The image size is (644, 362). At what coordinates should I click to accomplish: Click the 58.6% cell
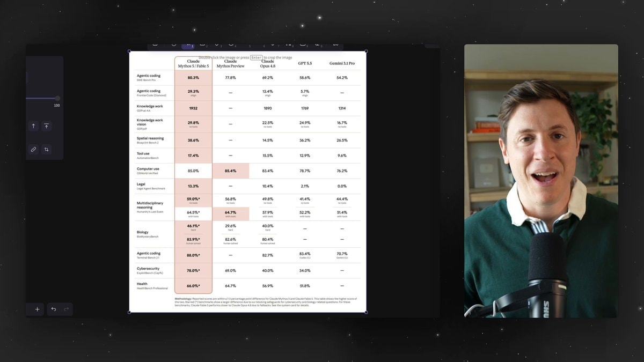coord(305,78)
